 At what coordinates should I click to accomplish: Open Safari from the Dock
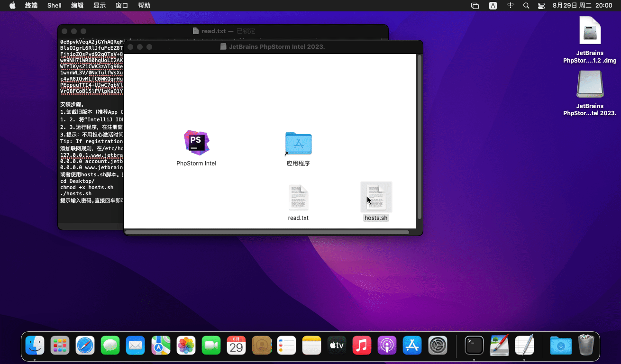(x=85, y=346)
